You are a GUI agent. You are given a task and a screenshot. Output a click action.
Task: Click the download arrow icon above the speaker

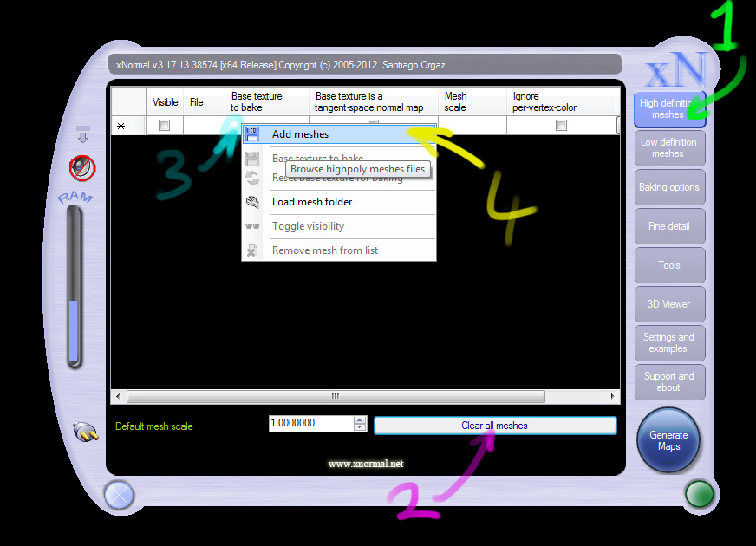coord(83,134)
